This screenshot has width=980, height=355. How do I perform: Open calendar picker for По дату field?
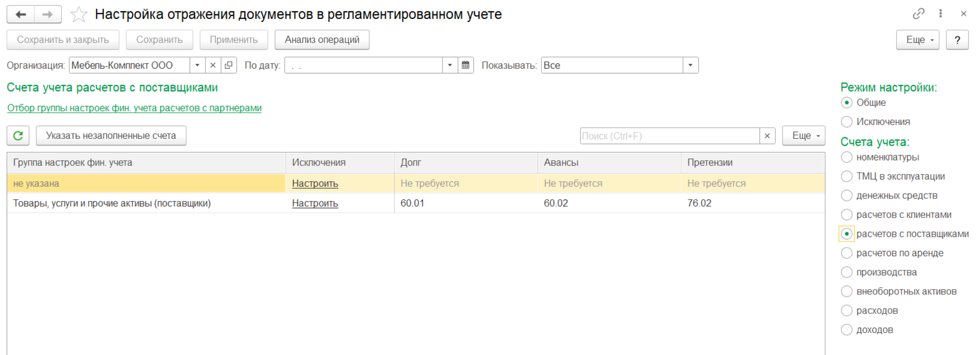click(465, 65)
